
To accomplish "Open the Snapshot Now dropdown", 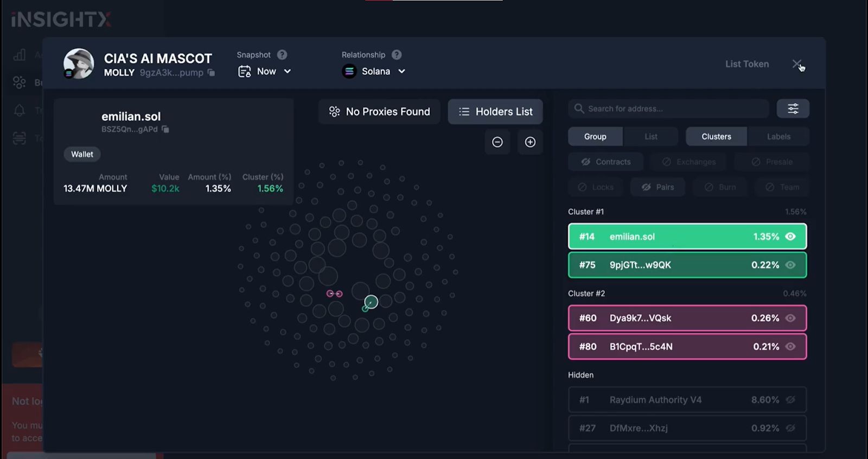I will [x=265, y=71].
